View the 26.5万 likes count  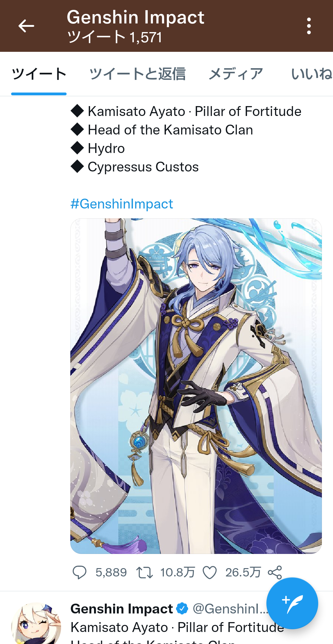(243, 572)
